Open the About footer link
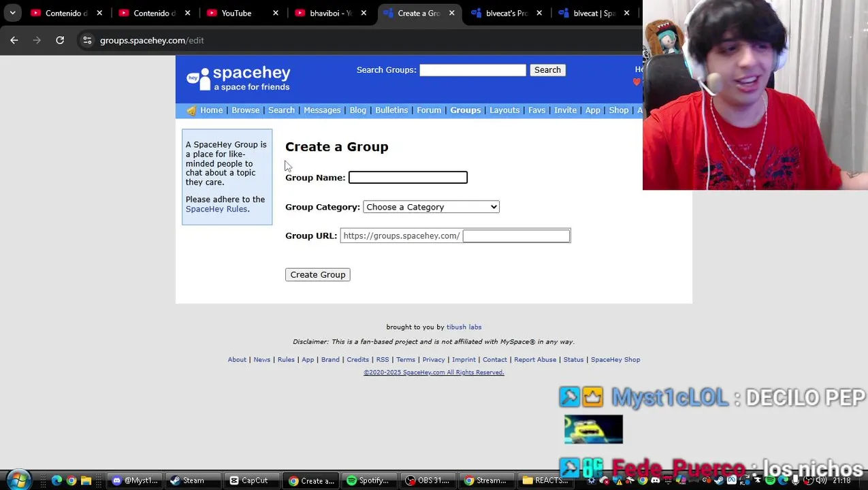Viewport: 868px width, 490px height. [x=237, y=360]
